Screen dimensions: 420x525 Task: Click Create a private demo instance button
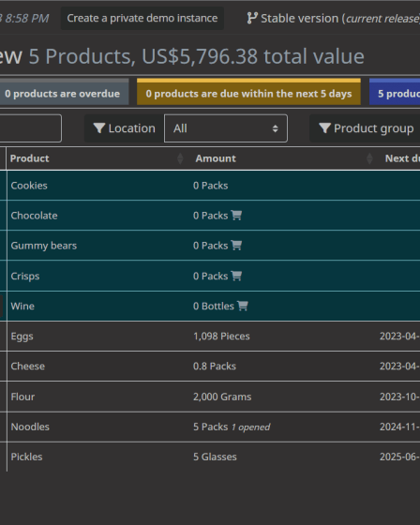[x=142, y=18]
